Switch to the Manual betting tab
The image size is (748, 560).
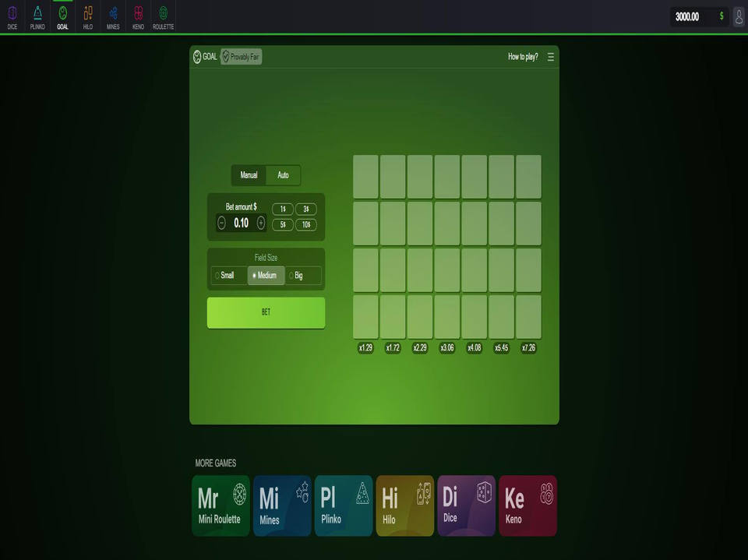click(x=249, y=175)
